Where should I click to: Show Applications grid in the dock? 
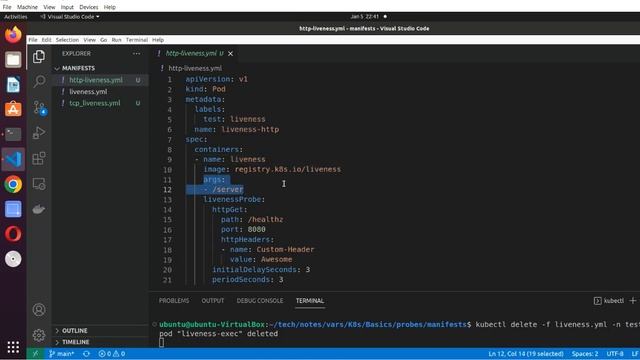coord(13,347)
